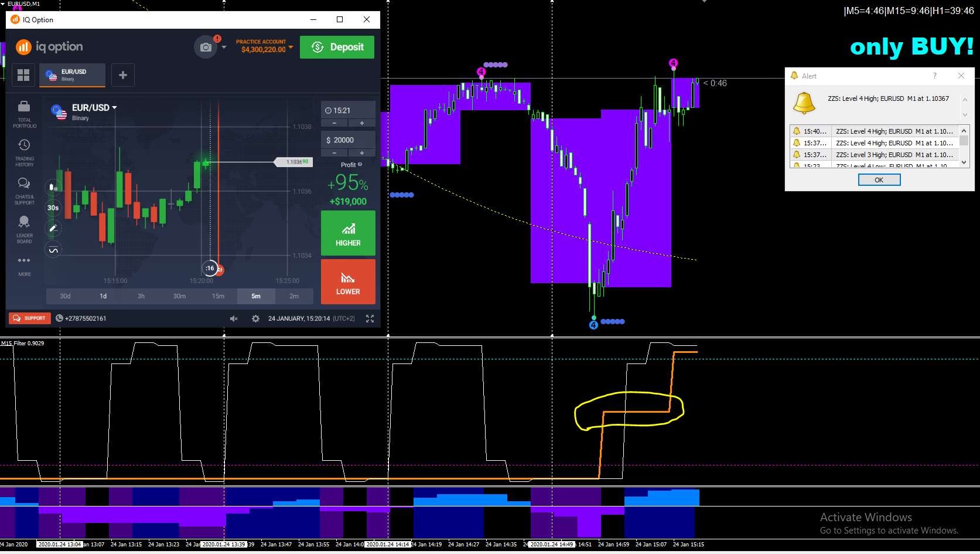Image resolution: width=980 pixels, height=554 pixels.
Task: Open the Practice Account balance dropdown
Action: pos(264,46)
